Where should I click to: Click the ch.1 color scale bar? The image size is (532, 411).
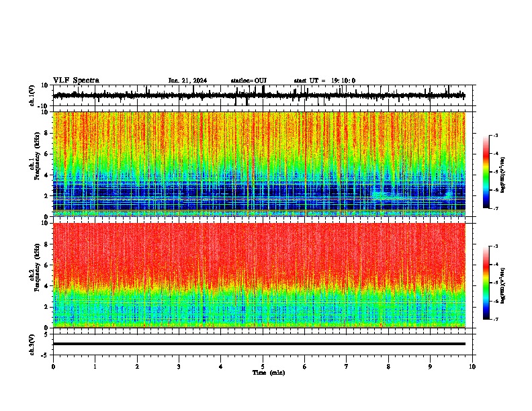(x=486, y=172)
